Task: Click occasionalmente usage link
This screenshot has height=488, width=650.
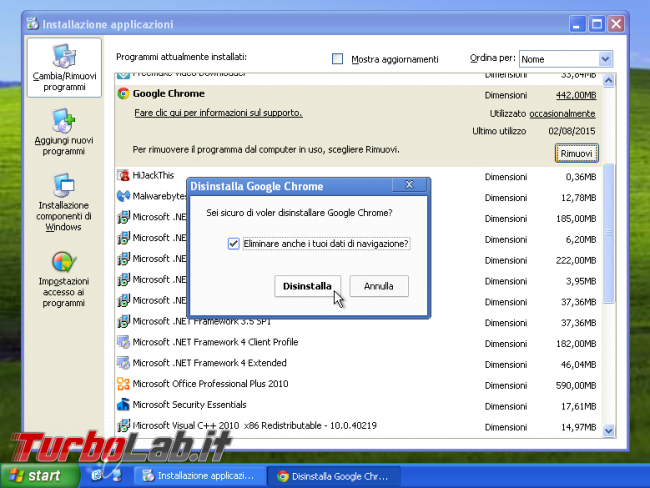Action: [x=562, y=114]
